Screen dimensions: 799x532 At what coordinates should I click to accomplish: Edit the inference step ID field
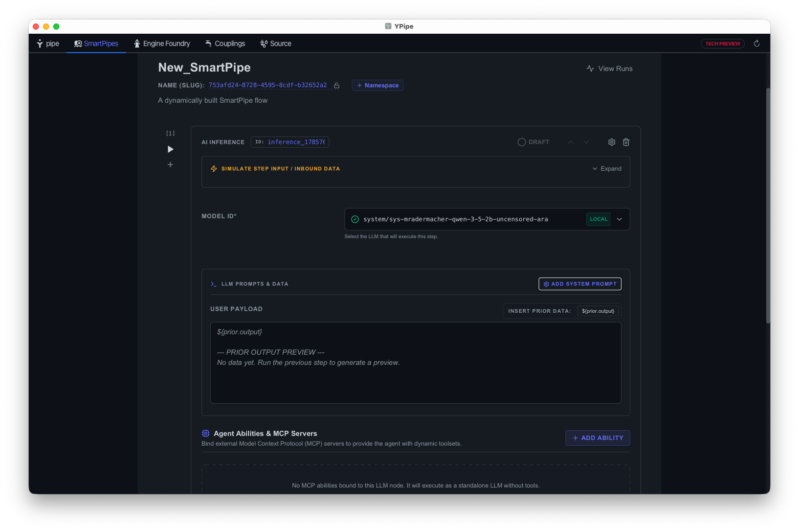click(x=290, y=142)
